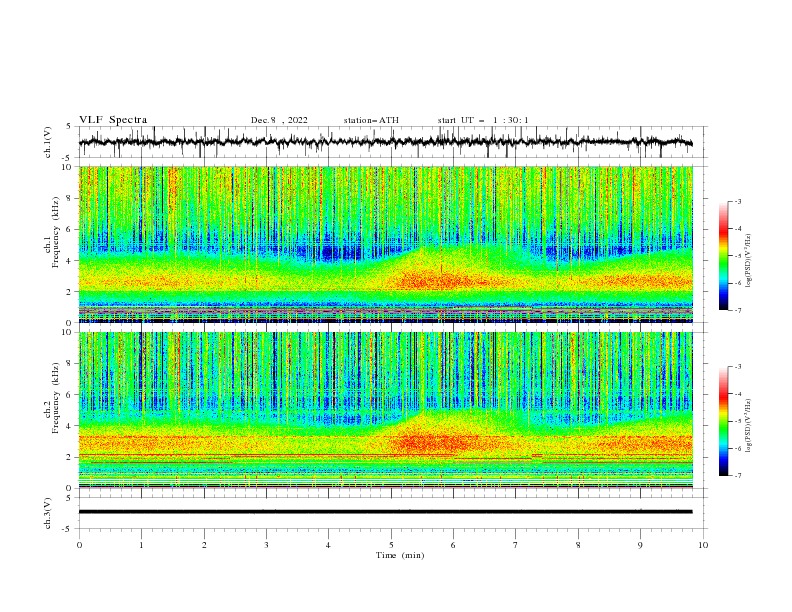The width and height of the screenshot is (792, 612).
Task: Click time axis tick label "4"
Action: coord(328,545)
